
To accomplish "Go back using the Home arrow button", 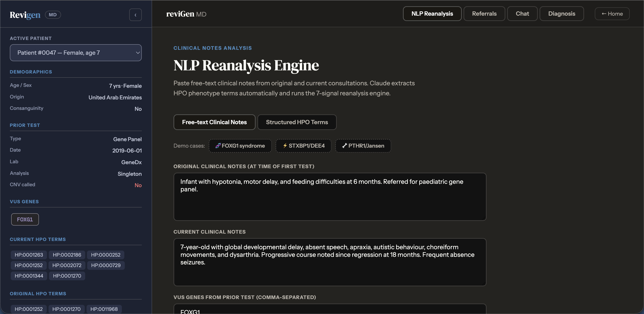I will click(x=612, y=14).
